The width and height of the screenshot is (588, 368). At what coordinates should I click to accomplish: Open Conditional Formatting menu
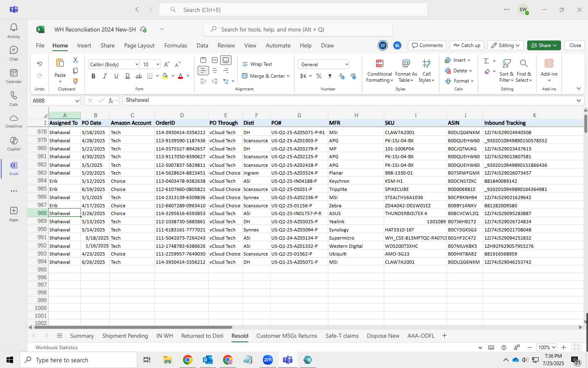pyautogui.click(x=379, y=71)
